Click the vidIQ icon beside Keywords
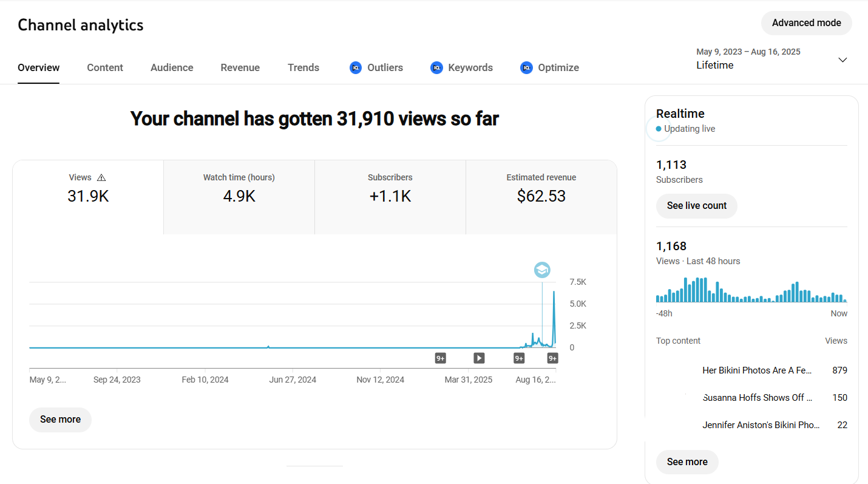868x484 pixels. [436, 68]
